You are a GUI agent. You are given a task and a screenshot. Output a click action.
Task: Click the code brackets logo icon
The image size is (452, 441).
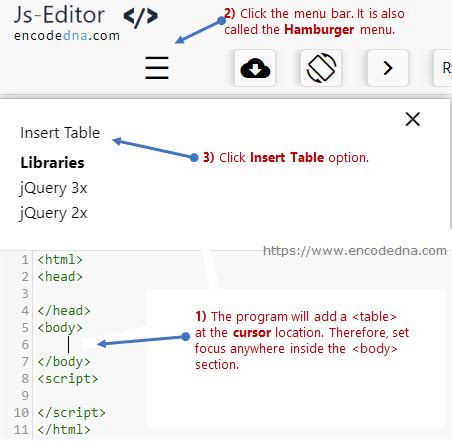141,17
